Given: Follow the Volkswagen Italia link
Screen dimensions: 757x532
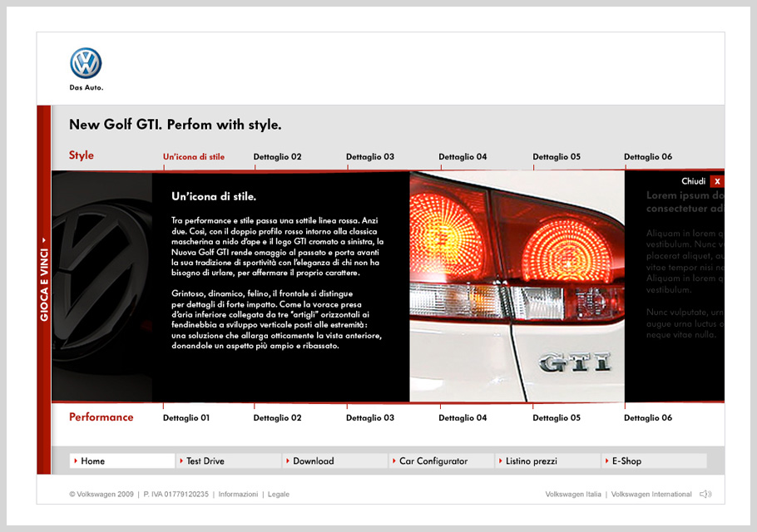Looking at the screenshot, I should coord(573,495).
